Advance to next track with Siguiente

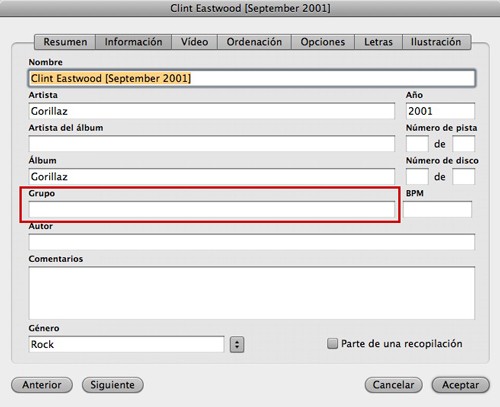[113, 385]
